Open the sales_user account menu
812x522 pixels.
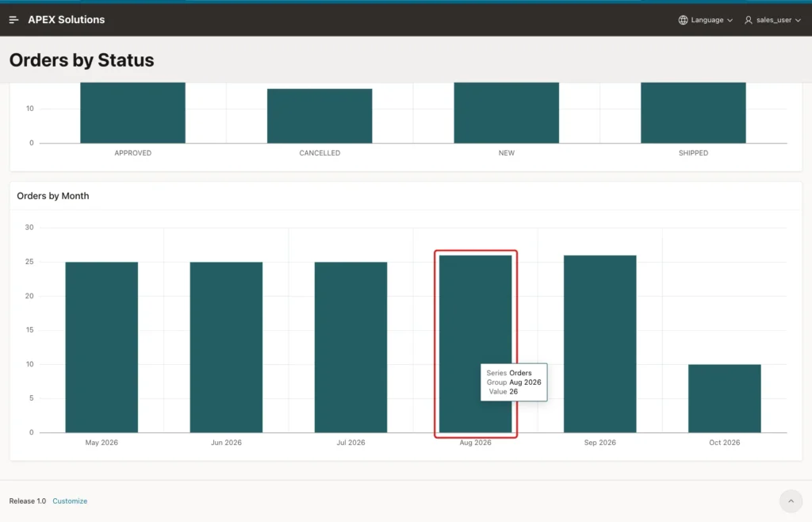click(772, 20)
